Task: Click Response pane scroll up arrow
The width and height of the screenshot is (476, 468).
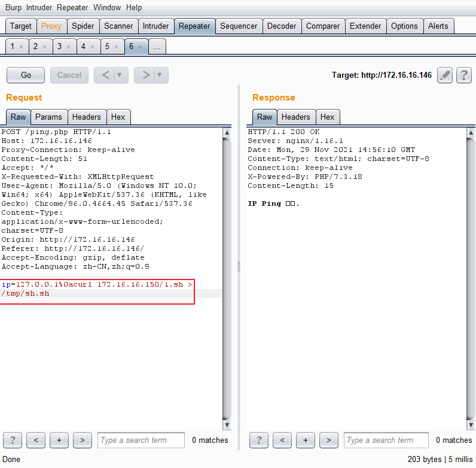Action: tap(471, 133)
